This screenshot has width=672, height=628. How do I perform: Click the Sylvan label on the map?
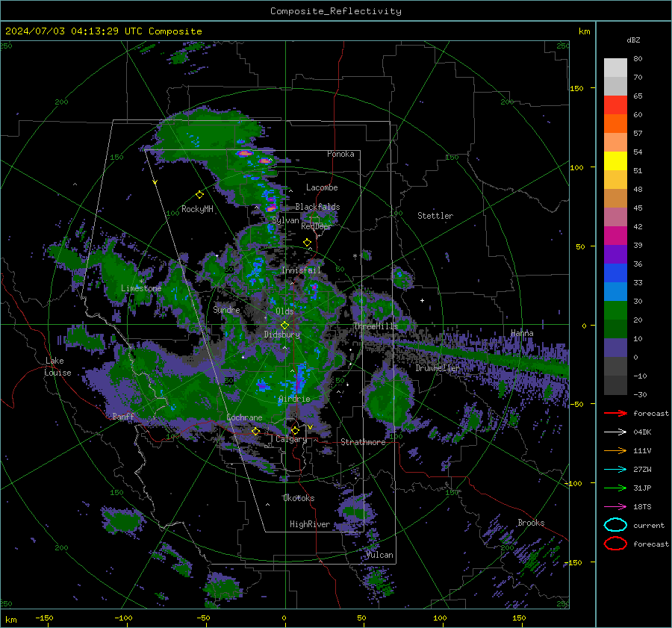285,220
